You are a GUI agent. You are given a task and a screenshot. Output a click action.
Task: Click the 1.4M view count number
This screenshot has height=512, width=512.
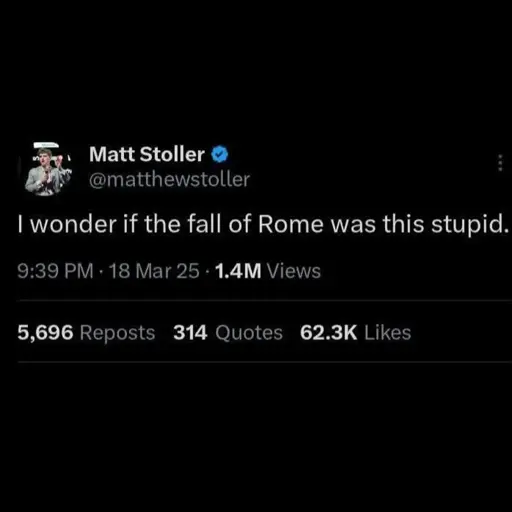point(238,271)
